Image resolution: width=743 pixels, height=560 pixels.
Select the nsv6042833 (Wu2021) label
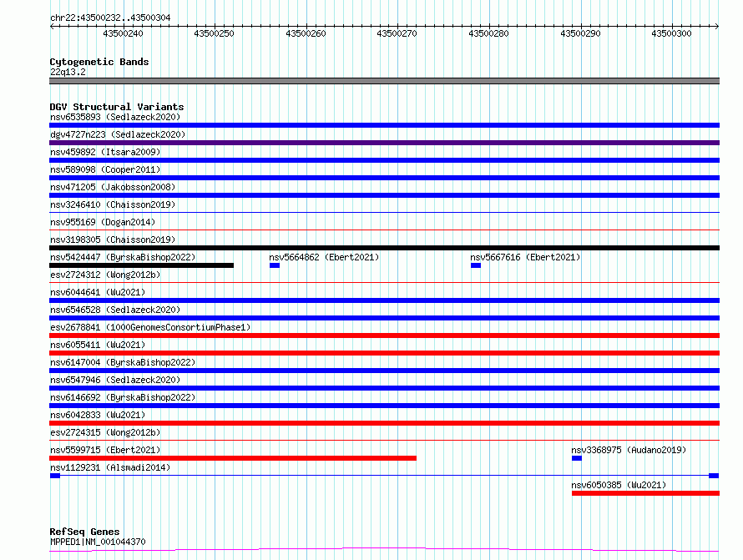click(x=98, y=415)
